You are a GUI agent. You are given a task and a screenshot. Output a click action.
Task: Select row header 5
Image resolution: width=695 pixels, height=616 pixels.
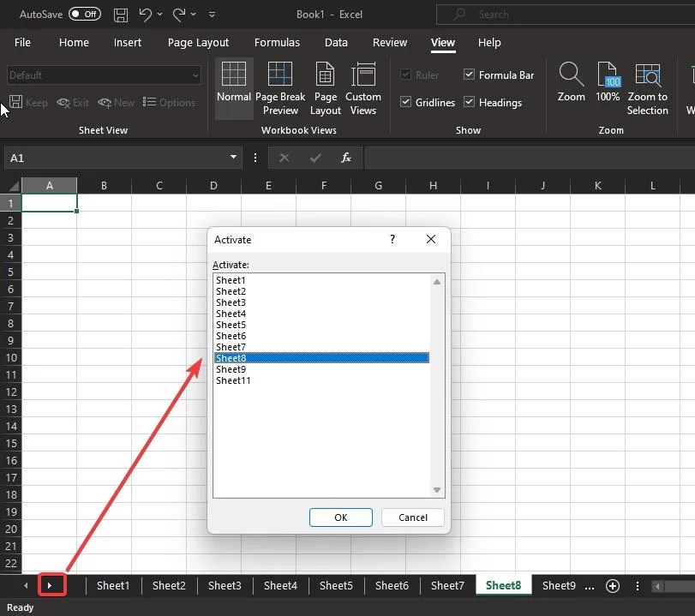[10, 272]
